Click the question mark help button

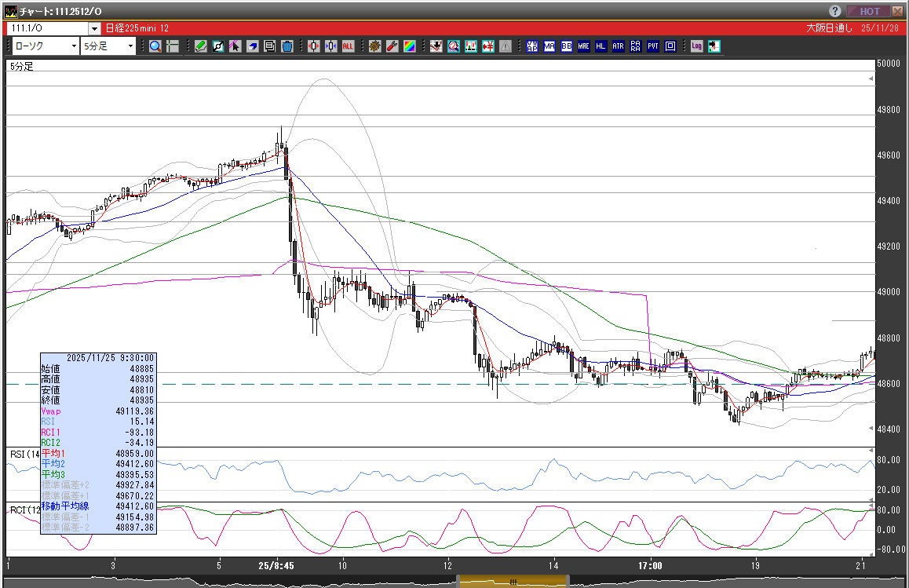tap(835, 11)
